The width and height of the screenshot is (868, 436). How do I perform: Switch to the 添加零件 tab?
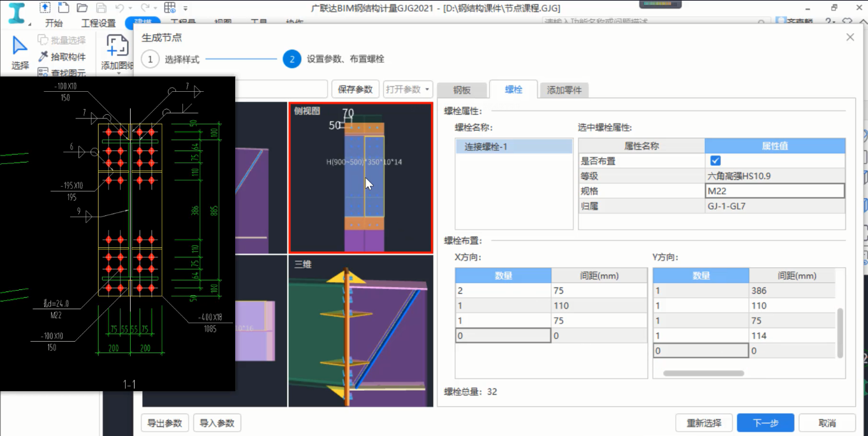[564, 91]
